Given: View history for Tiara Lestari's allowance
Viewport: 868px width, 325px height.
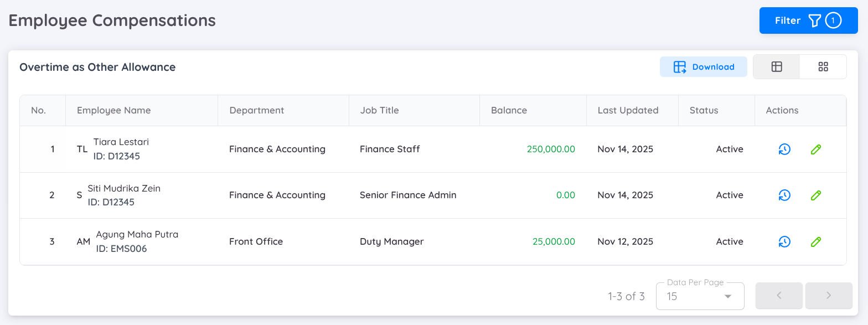Looking at the screenshot, I should [784, 149].
